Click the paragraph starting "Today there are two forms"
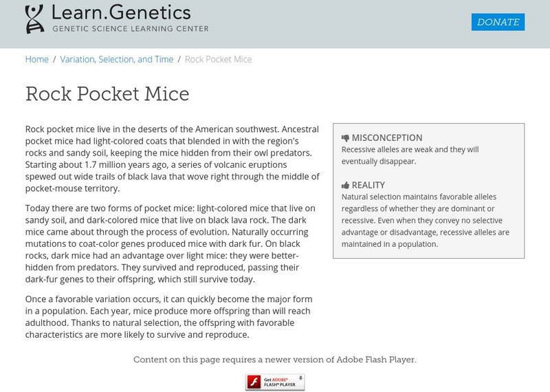Image resolution: width=550 pixels, height=392 pixels. 170,243
